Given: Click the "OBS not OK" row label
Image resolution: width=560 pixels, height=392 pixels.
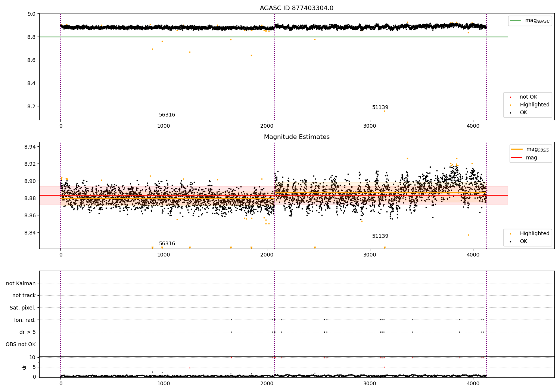Looking at the screenshot, I should pyautogui.click(x=21, y=345).
